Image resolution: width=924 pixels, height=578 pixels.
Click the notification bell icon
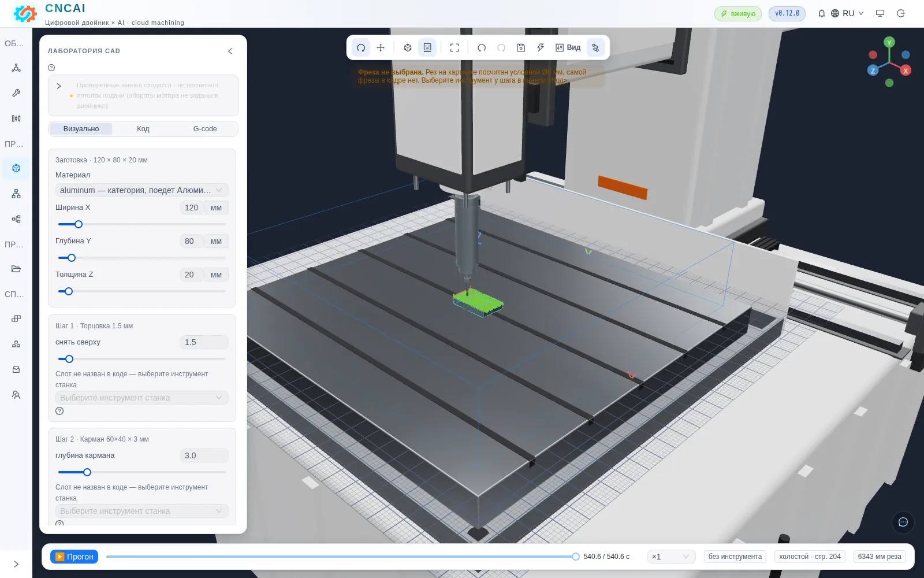[x=821, y=13]
